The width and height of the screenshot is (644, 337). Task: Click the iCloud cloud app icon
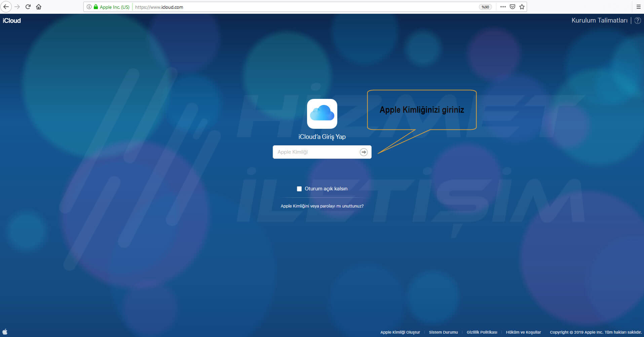[x=322, y=114]
